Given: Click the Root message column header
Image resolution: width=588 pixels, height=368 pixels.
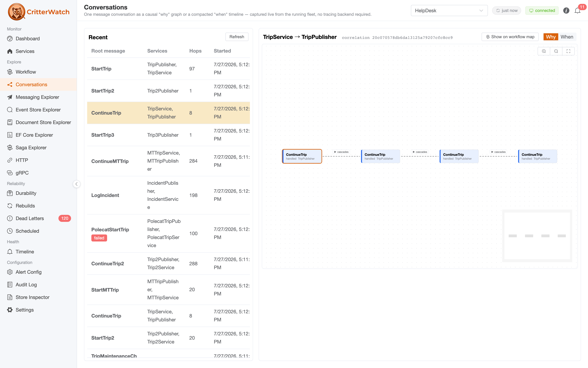Looking at the screenshot, I should [108, 51].
